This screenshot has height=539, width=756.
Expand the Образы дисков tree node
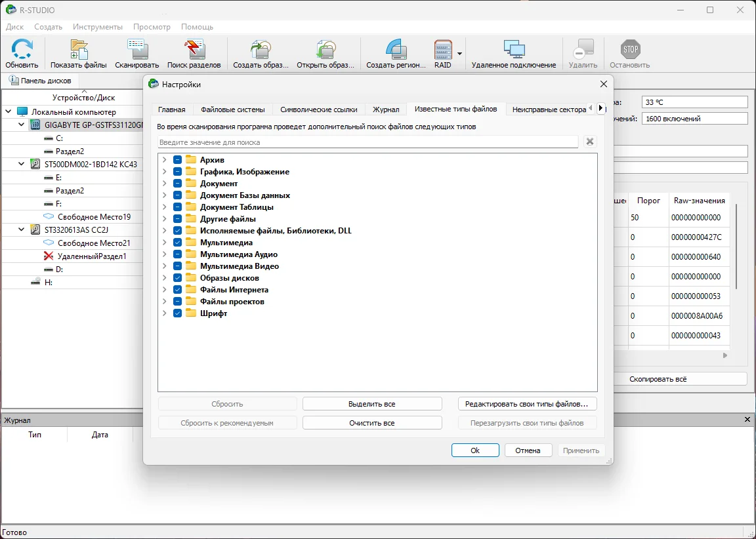coord(165,278)
